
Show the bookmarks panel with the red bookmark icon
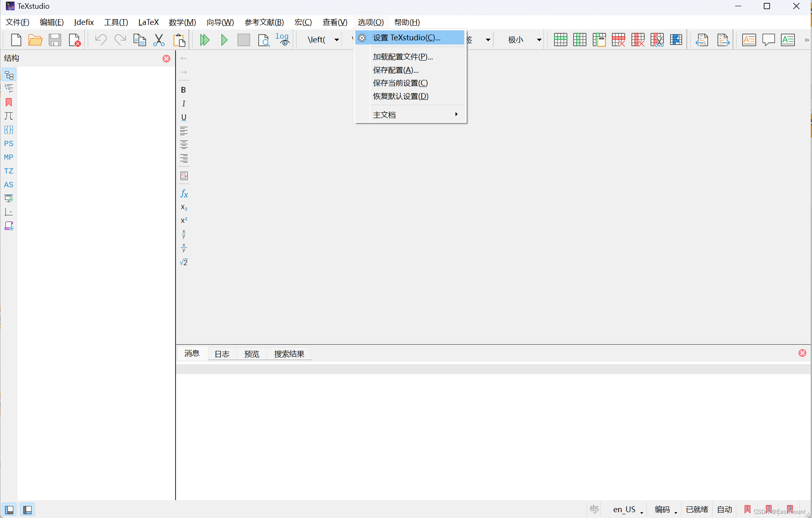9,102
